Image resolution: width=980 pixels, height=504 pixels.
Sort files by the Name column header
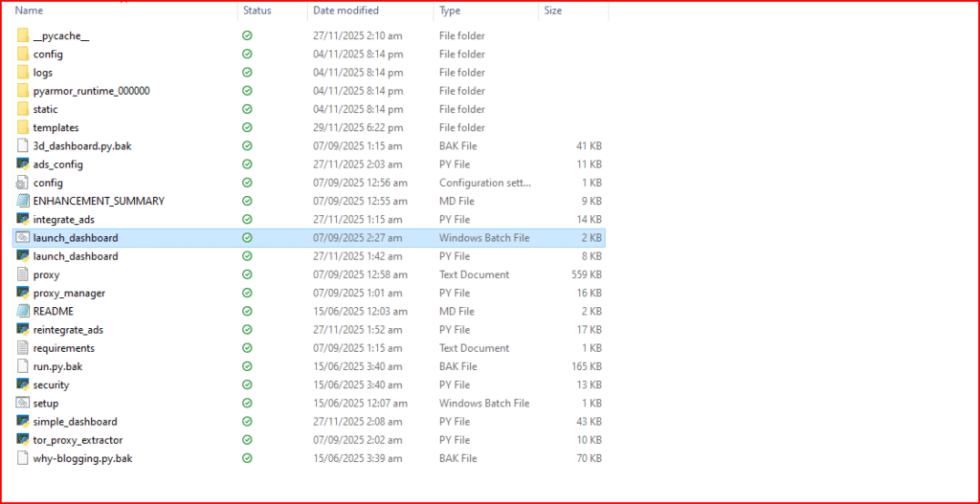pos(29,11)
